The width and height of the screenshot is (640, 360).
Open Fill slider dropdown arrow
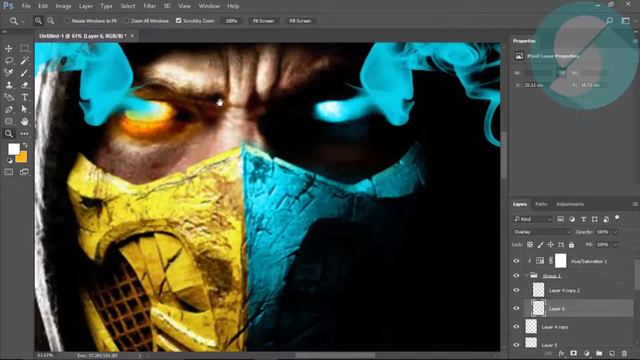click(x=615, y=244)
